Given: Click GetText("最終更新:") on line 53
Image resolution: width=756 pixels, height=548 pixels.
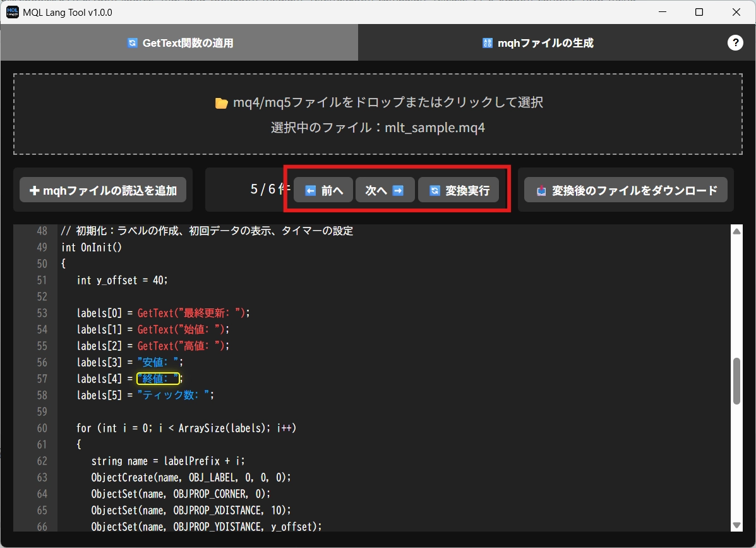Looking at the screenshot, I should 193,313.
